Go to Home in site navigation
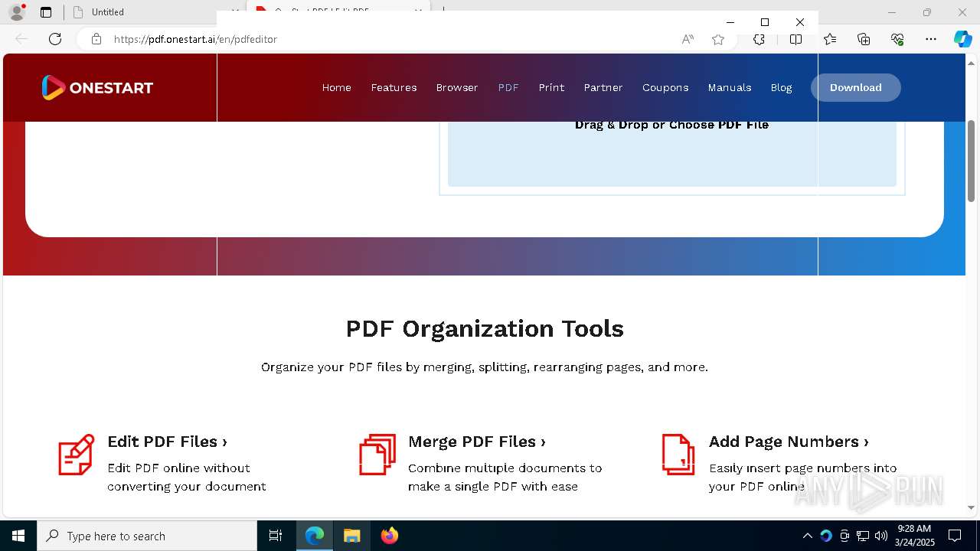The height and width of the screenshot is (551, 980). [x=337, y=87]
